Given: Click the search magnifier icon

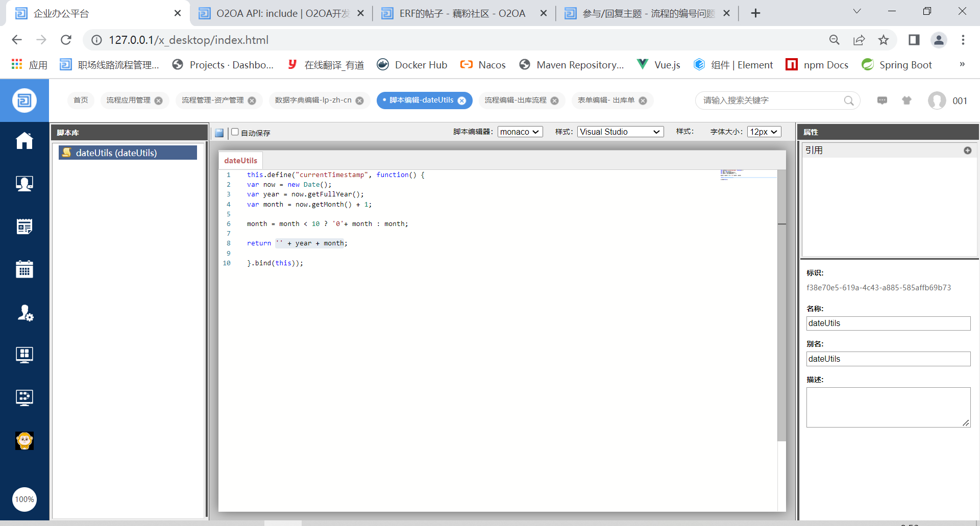Looking at the screenshot, I should (x=848, y=101).
